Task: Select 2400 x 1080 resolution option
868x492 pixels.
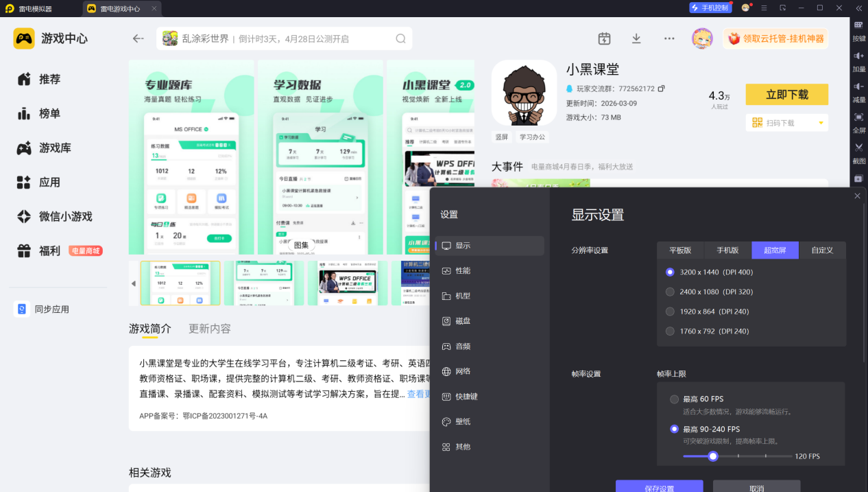Action: (670, 292)
